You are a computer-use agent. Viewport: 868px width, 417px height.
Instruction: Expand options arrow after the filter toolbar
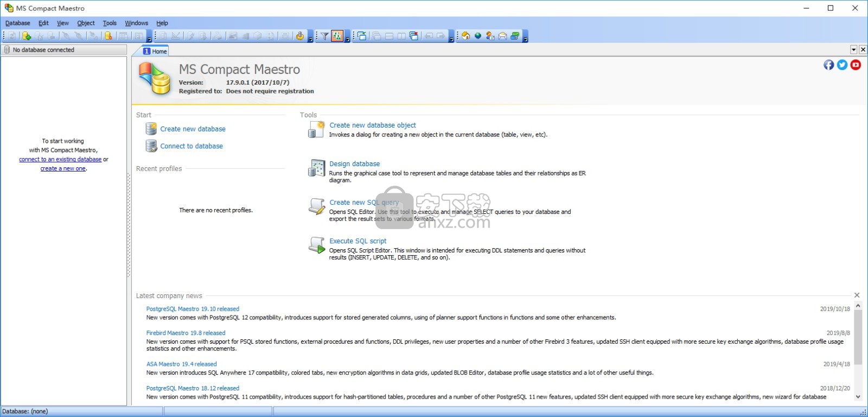[x=348, y=37]
